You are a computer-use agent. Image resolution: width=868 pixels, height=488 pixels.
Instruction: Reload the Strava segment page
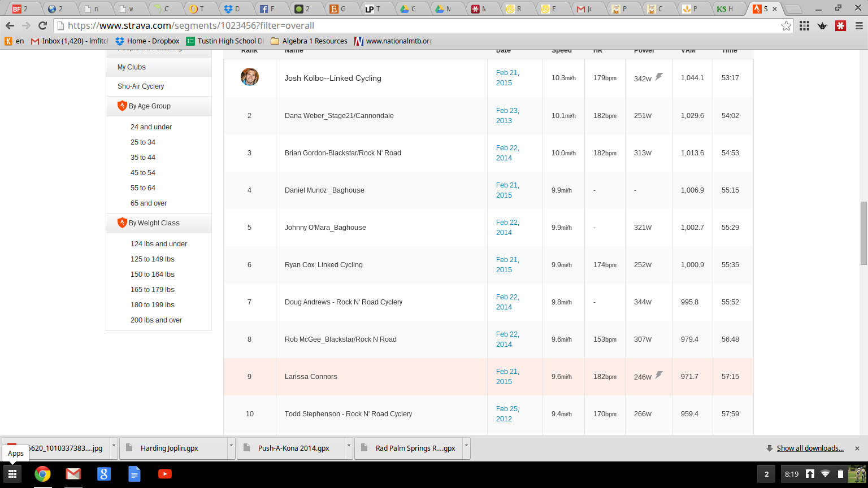(42, 25)
